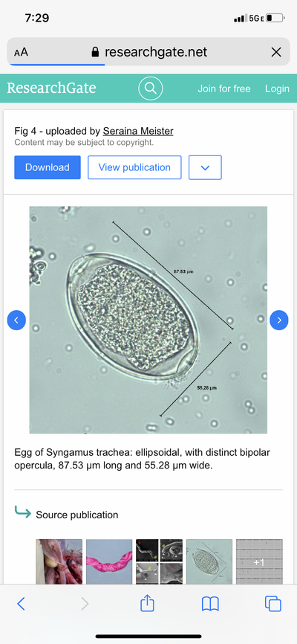Select Login in the header
Screen dimensions: 297x644
[277, 88]
